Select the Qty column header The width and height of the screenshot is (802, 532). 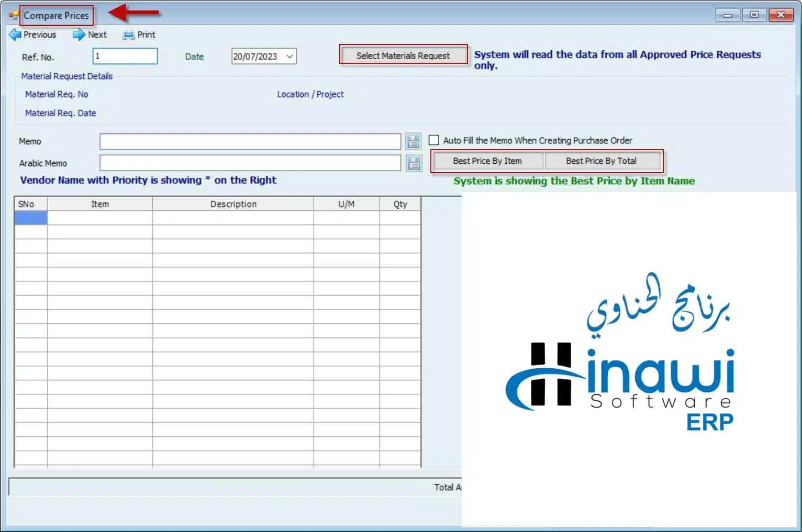400,204
